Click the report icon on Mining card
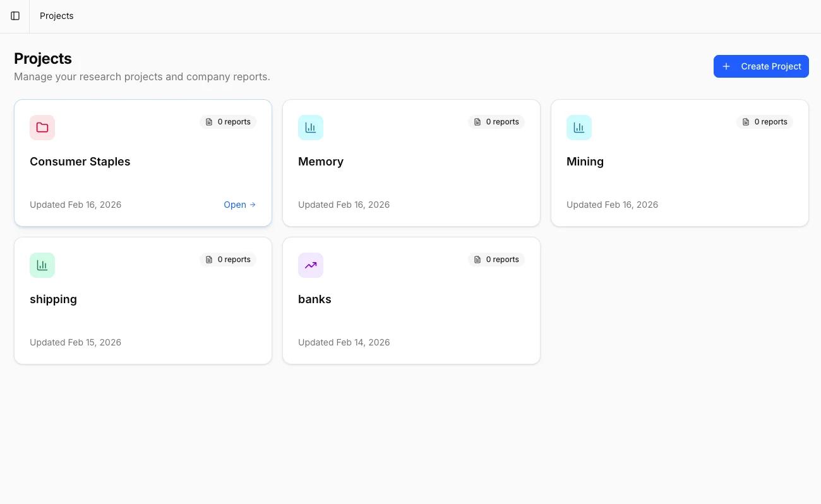The image size is (821, 504). tap(745, 121)
